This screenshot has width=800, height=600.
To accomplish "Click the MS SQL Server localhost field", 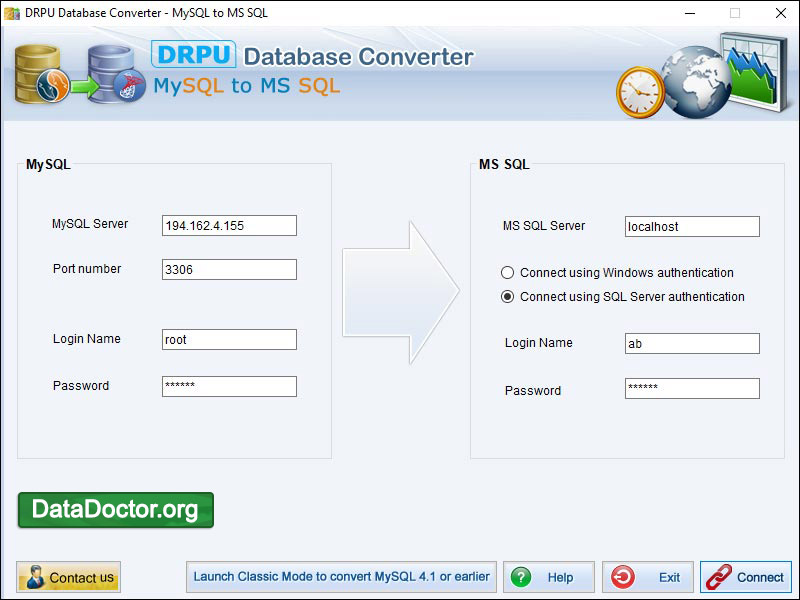I will pyautogui.click(x=692, y=227).
